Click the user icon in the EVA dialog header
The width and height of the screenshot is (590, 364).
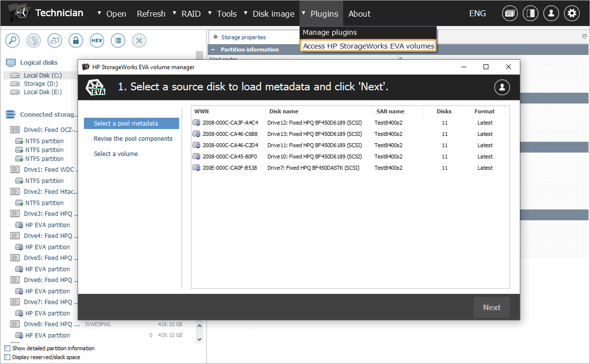(x=502, y=87)
